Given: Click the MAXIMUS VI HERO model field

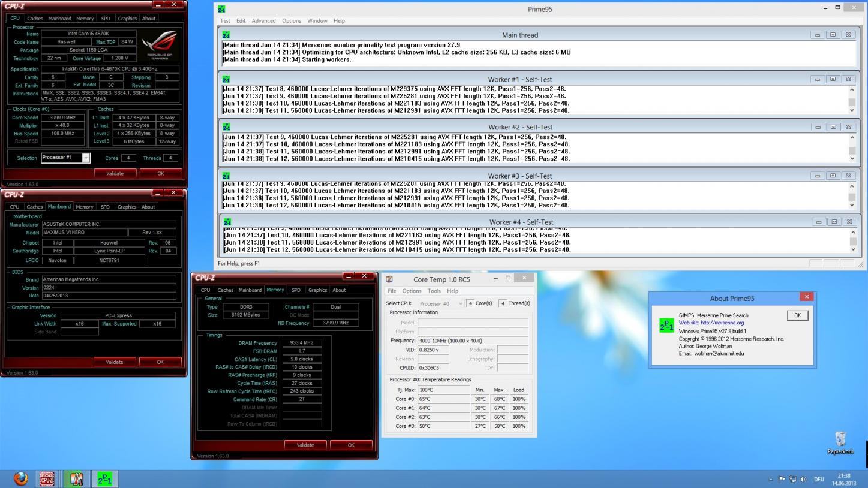Looking at the screenshot, I should [x=84, y=233].
